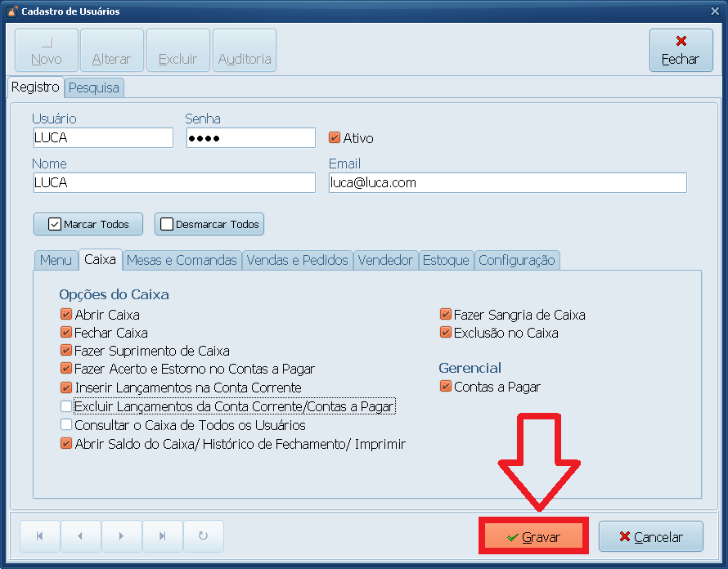The height and width of the screenshot is (569, 728).
Task: Click the Fechar button with red X
Action: pos(680,51)
